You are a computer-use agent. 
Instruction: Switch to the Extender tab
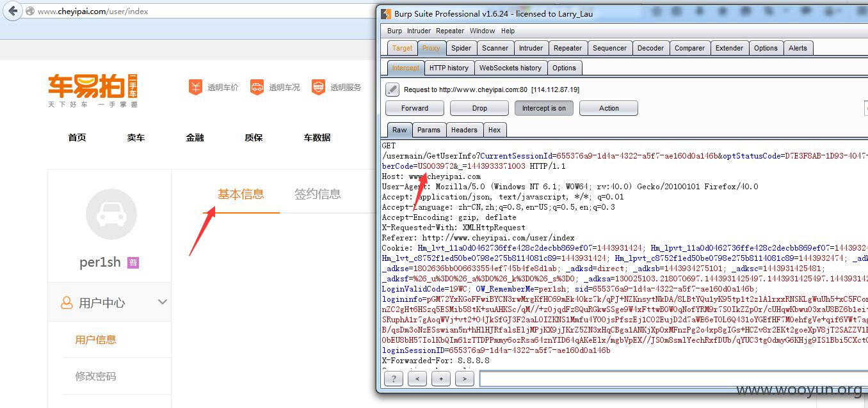[729, 48]
